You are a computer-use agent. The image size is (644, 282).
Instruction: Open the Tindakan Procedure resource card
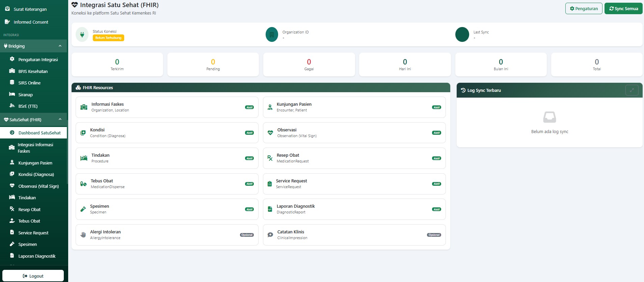167,158
